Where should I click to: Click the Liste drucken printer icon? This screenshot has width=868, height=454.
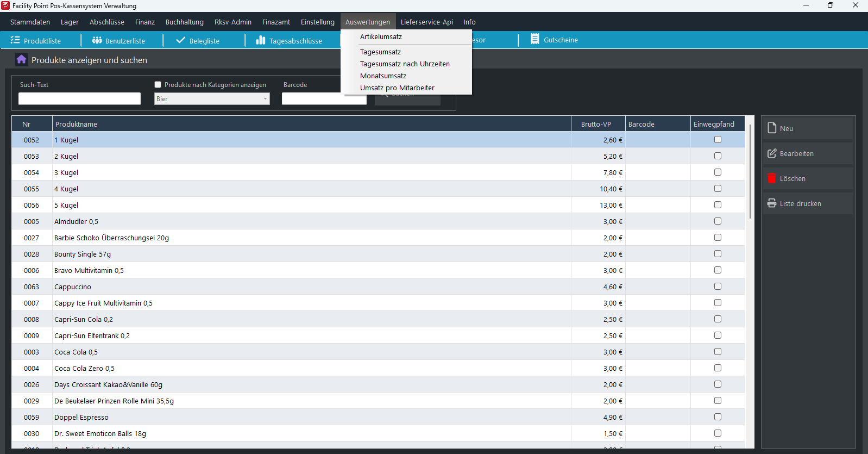pyautogui.click(x=772, y=203)
